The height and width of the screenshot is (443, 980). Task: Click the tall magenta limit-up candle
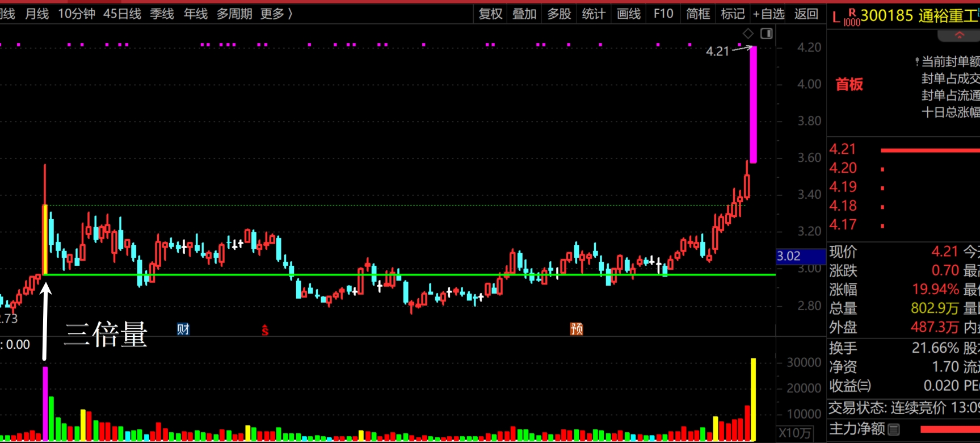[x=753, y=105]
